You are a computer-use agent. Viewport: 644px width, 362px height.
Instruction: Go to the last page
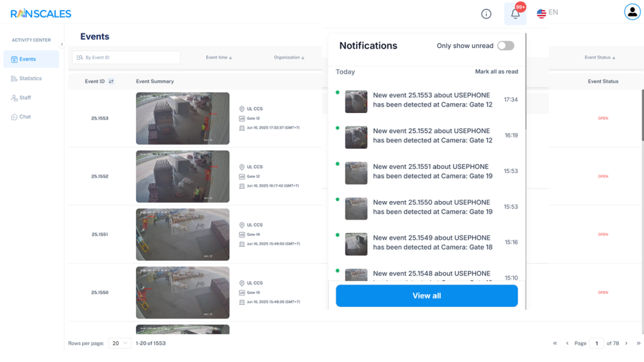[639, 343]
